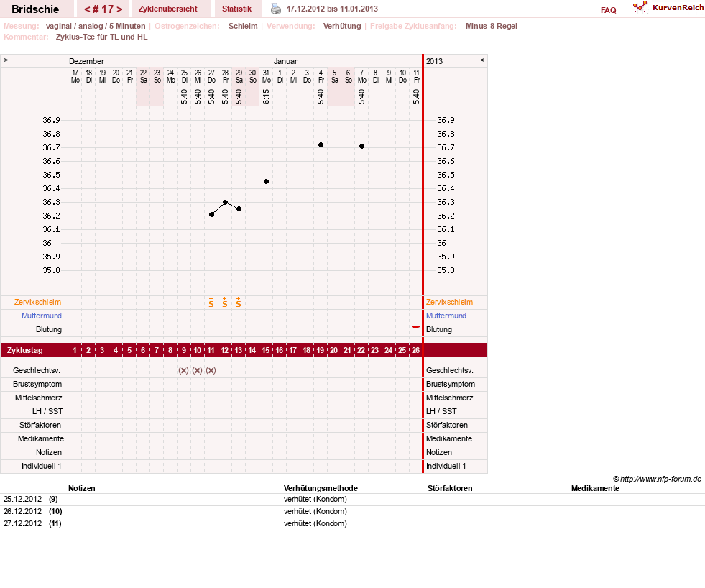Image resolution: width=705 pixels, height=588 pixels.
Task: Click the KurvenReich crown logo icon
Action: pos(640,7)
